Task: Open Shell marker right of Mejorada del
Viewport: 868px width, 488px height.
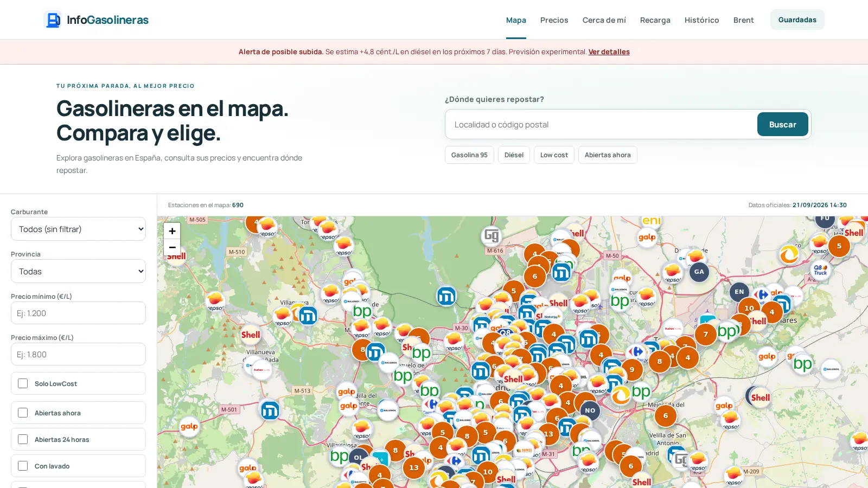Action: [761, 397]
